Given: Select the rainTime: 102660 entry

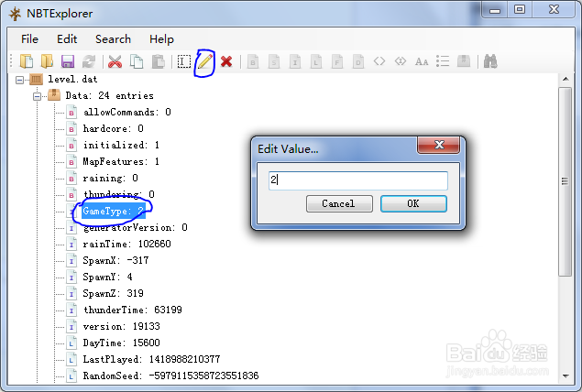Looking at the screenshot, I should click(x=127, y=244).
